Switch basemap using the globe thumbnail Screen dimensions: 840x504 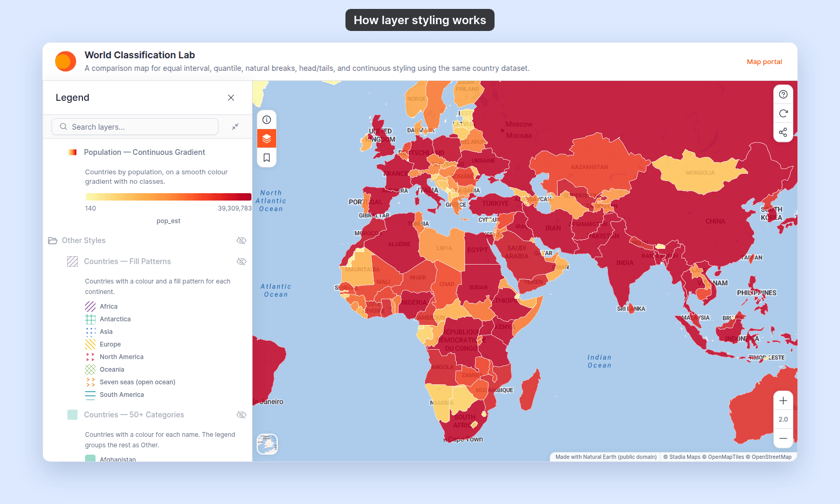tap(267, 444)
